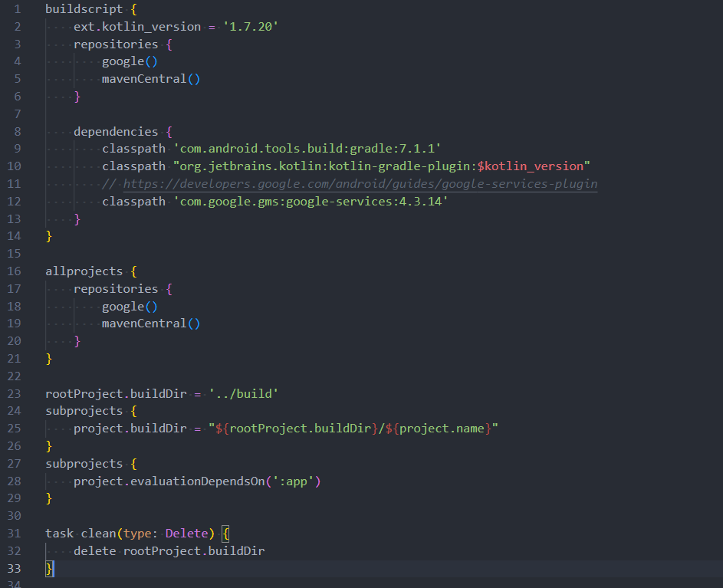Click closing brace on line 14
Image resolution: width=723 pixels, height=588 pixels.
(49, 237)
